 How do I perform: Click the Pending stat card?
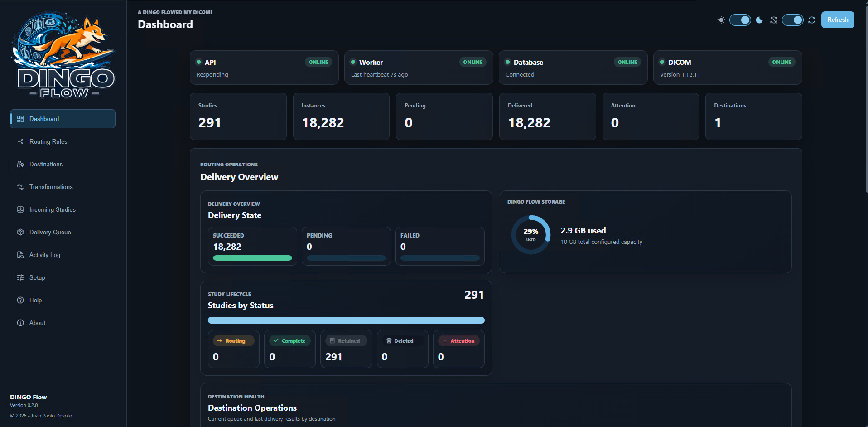pos(444,116)
